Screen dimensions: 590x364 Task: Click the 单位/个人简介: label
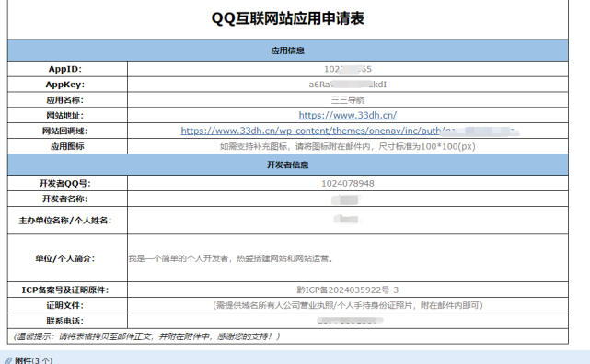click(65, 258)
